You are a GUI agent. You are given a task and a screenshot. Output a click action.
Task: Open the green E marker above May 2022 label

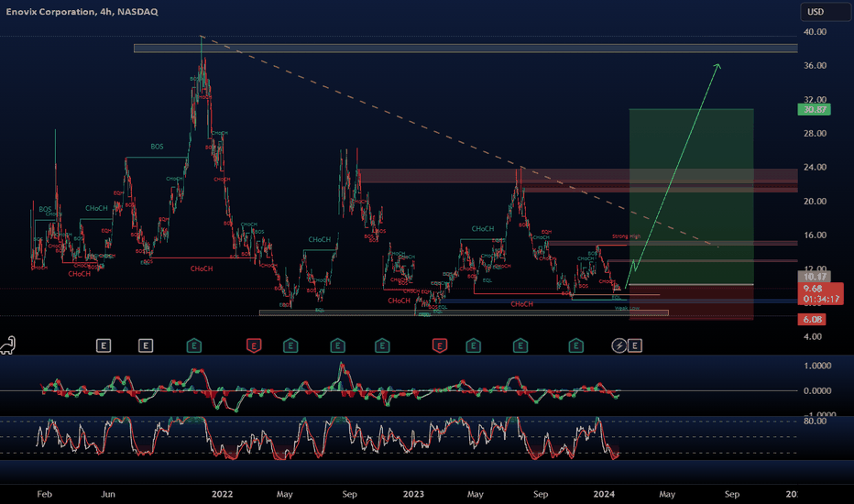tap(290, 345)
